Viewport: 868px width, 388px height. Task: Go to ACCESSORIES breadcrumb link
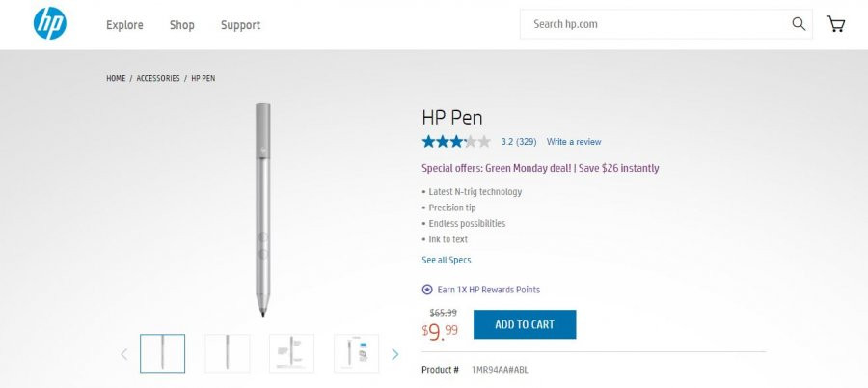[x=158, y=79]
